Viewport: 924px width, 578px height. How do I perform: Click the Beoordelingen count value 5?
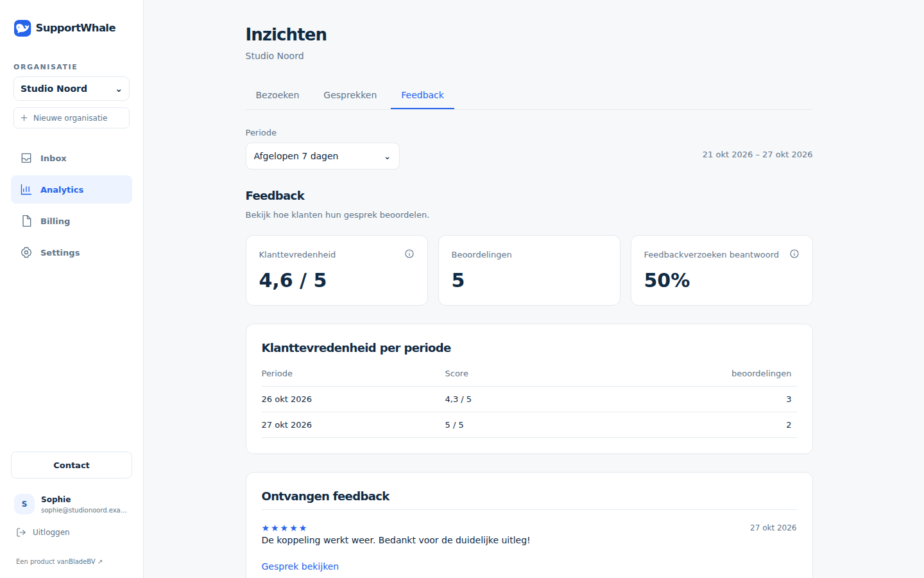click(458, 280)
